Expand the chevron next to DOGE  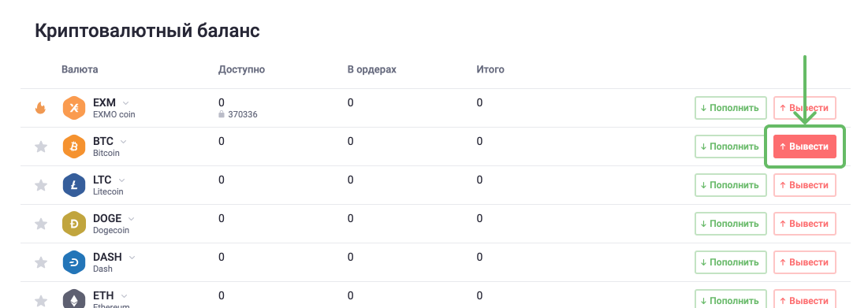pyautogui.click(x=131, y=219)
